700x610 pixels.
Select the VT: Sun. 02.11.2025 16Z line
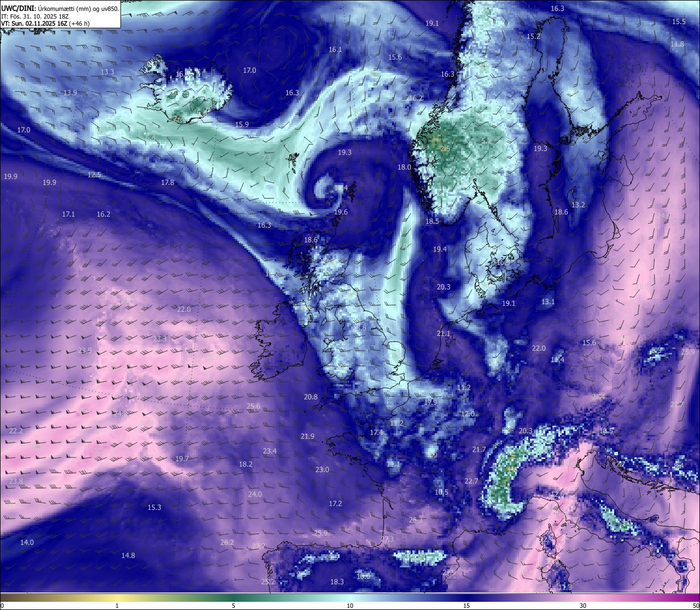point(45,24)
